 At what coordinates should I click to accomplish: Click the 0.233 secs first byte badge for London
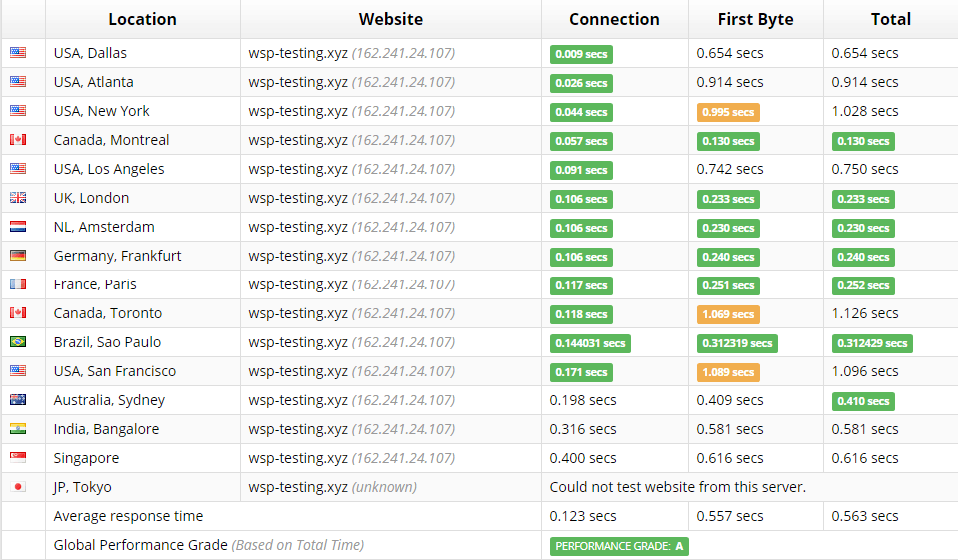[728, 199]
